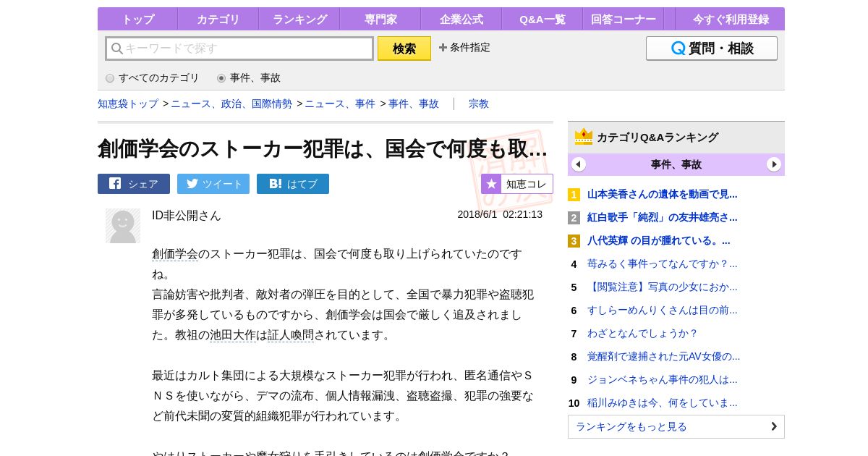Click the ID非公開さん username
Image resolution: width=868 pixels, height=456 pixels.
(187, 215)
